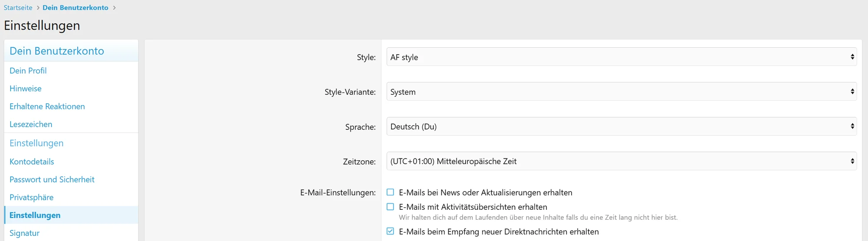Open the Style-Variante dropdown showing System

(621, 92)
